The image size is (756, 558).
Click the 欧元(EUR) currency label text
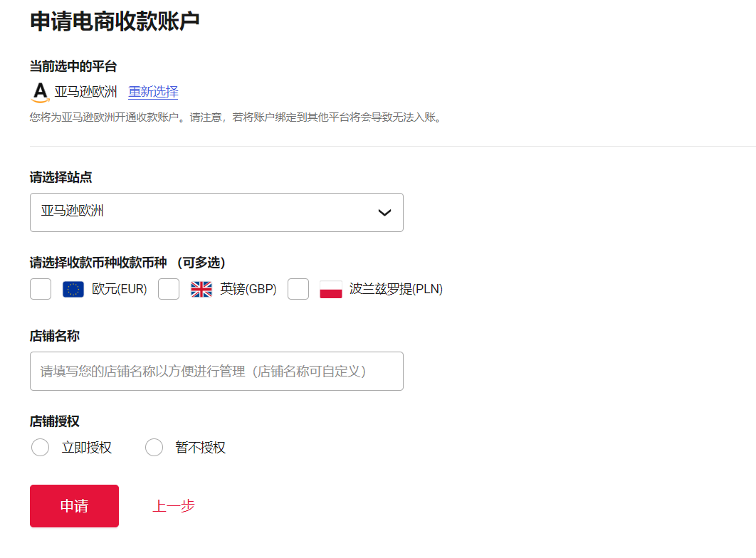[x=120, y=289]
